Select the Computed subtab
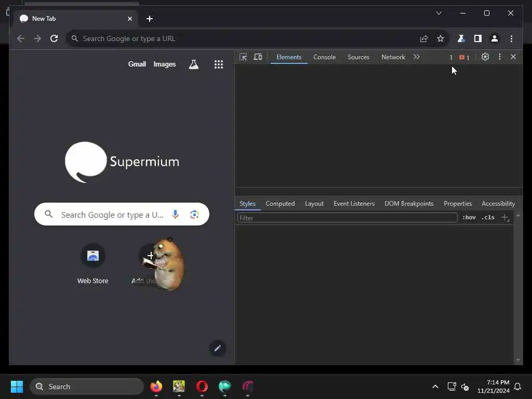The height and width of the screenshot is (399, 532). pyautogui.click(x=280, y=204)
